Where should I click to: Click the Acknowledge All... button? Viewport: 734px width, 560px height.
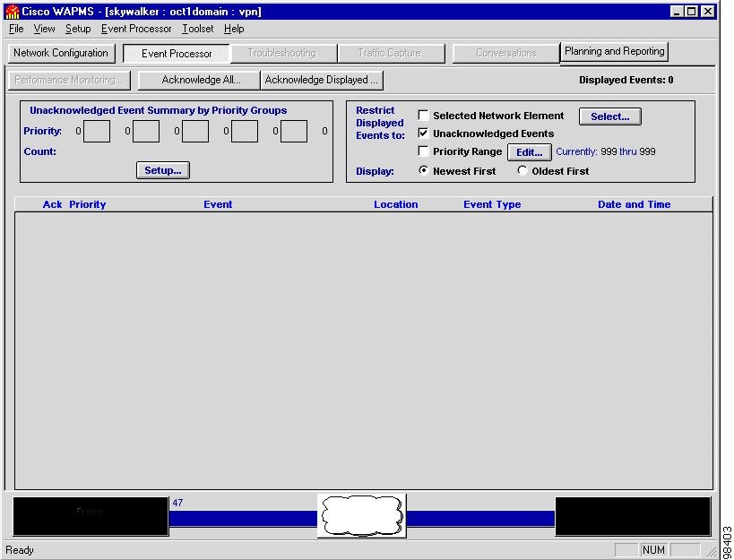[200, 80]
